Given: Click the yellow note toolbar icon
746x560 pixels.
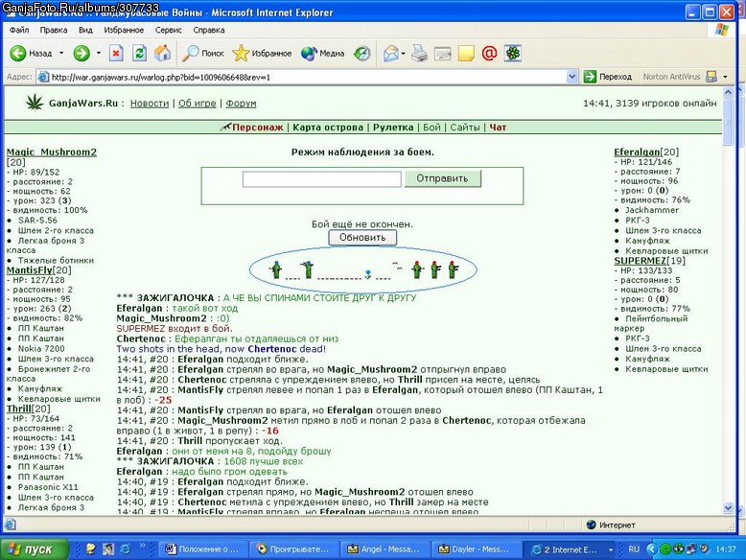Looking at the screenshot, I should [x=466, y=54].
